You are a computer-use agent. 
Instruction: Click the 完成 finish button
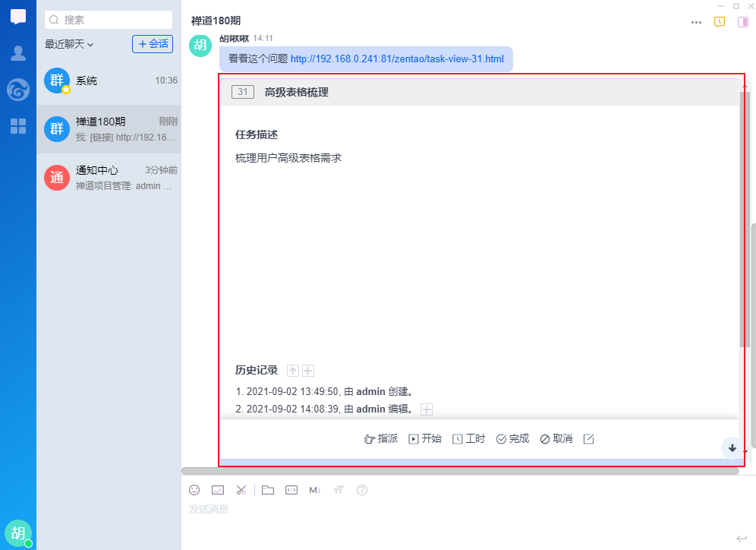(512, 438)
